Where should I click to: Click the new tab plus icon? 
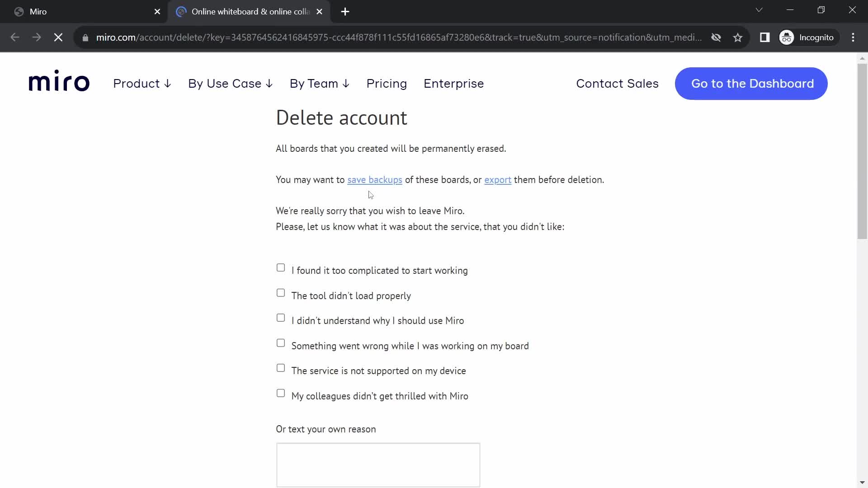[x=346, y=12]
